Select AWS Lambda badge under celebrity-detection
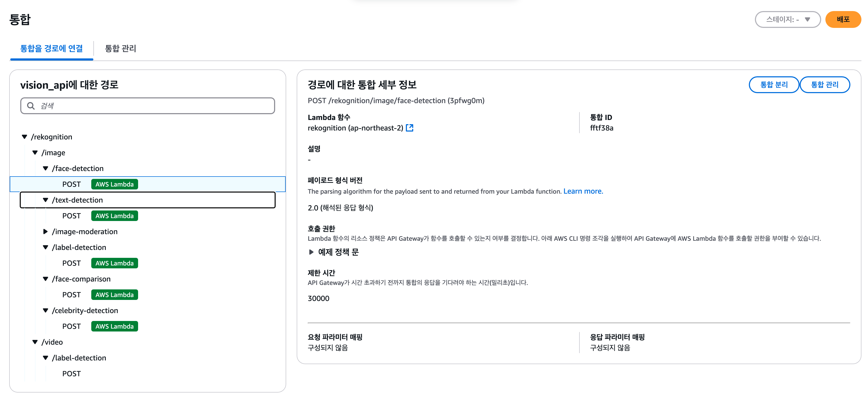 tap(115, 326)
